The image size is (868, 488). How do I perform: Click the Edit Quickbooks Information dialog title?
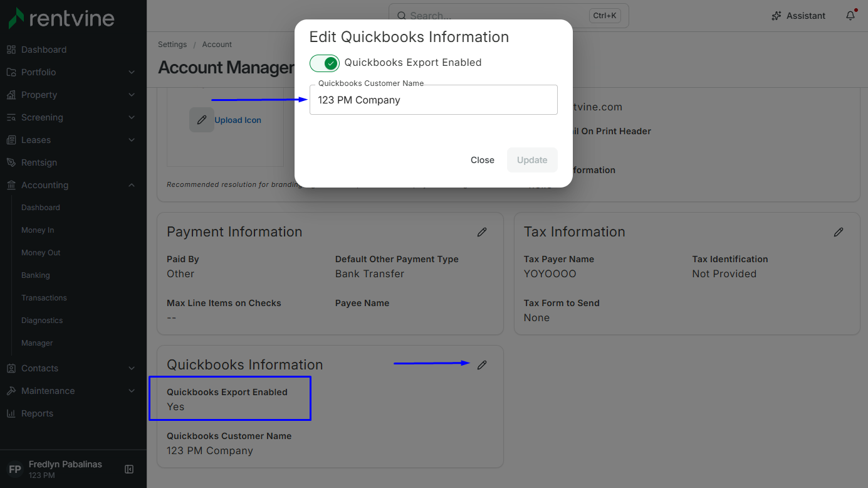[x=409, y=37]
